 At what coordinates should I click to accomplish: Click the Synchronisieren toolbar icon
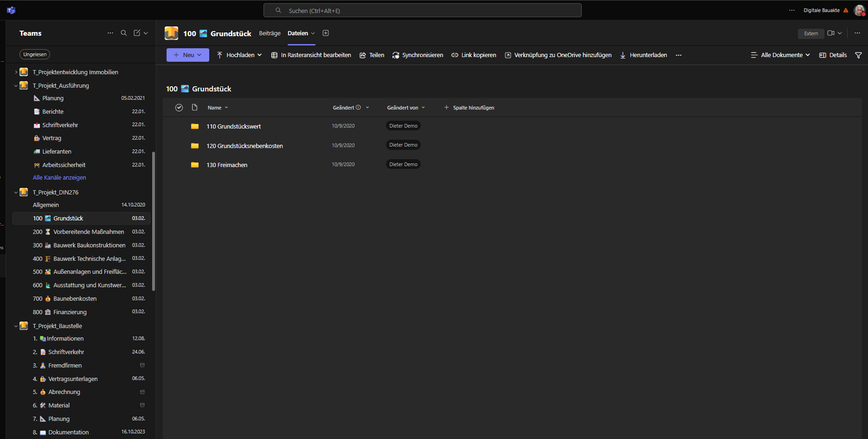[x=396, y=55]
